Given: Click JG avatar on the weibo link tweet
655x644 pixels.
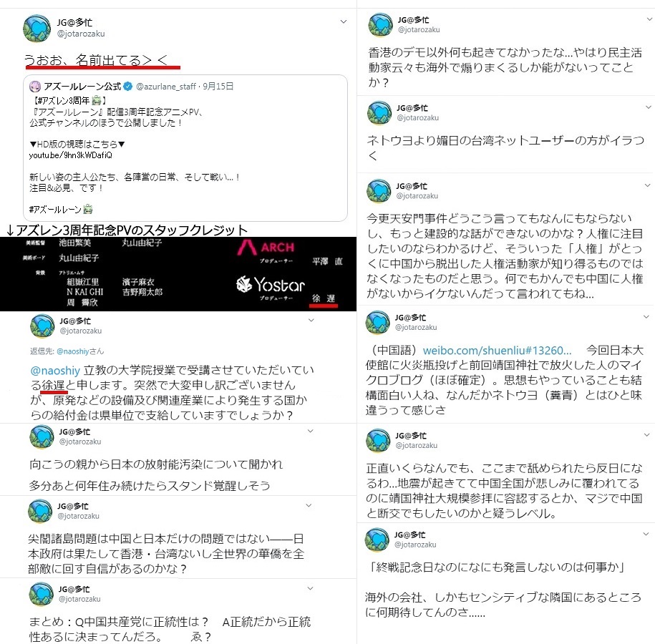Looking at the screenshot, I should coord(378,323).
